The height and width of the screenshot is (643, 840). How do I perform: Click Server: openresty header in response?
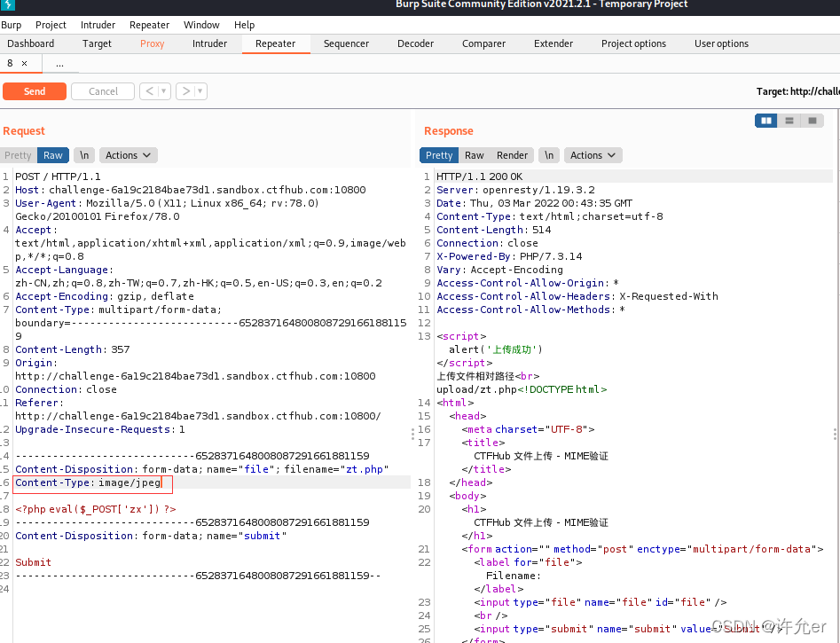pyautogui.click(x=516, y=190)
